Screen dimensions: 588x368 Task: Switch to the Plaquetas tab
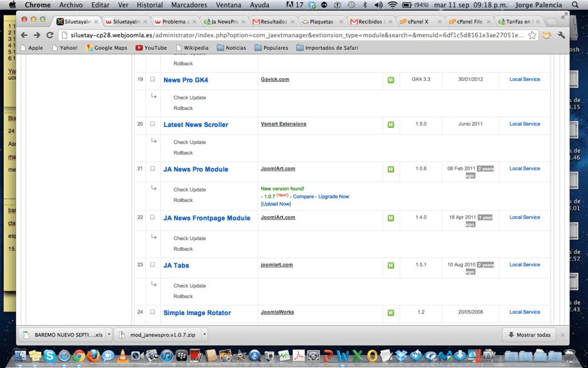(x=322, y=21)
